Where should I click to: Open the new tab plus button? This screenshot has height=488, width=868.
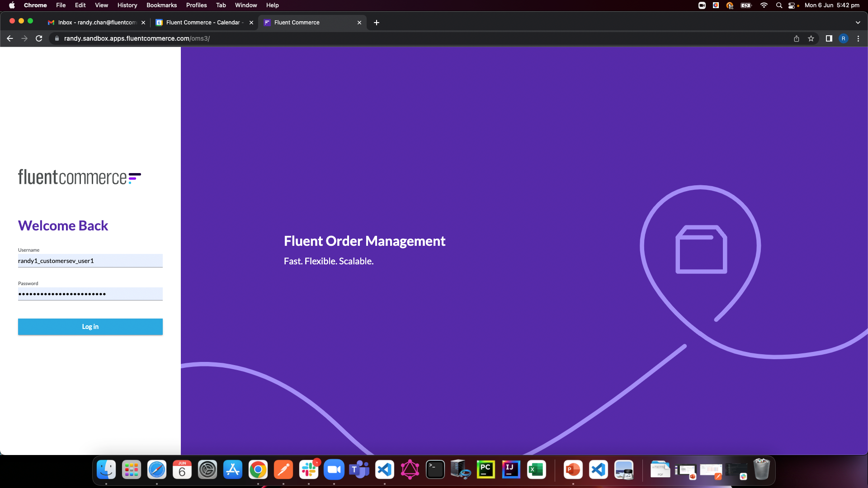[377, 23]
